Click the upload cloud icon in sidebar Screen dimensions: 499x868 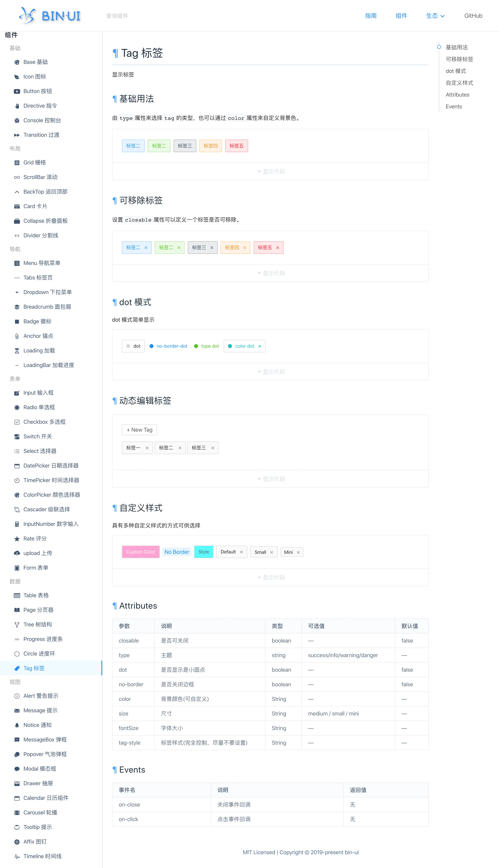[x=17, y=553]
